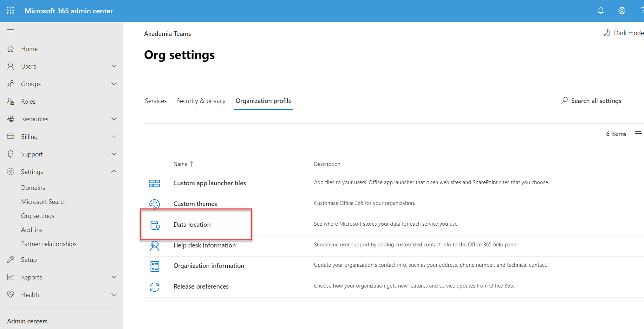Image resolution: width=644 pixels, height=329 pixels.
Task: Click the Akademia Teams organization name
Action: click(168, 34)
